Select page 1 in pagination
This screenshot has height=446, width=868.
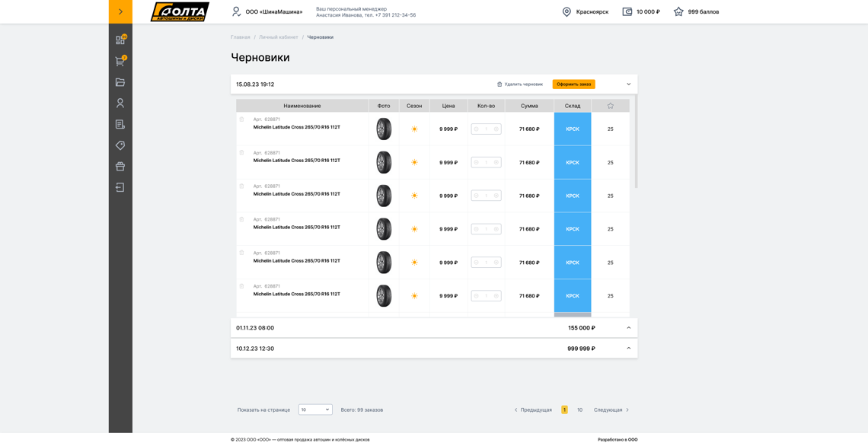click(x=564, y=410)
